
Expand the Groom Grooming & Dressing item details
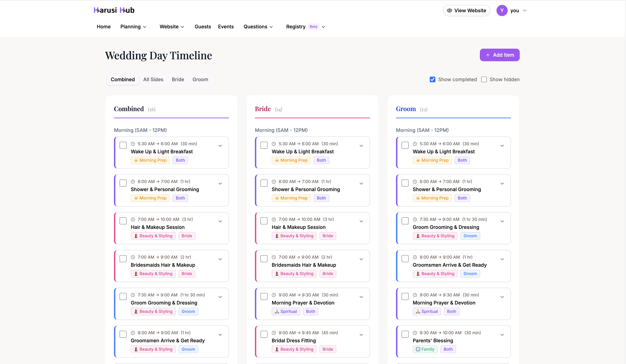coord(220,297)
